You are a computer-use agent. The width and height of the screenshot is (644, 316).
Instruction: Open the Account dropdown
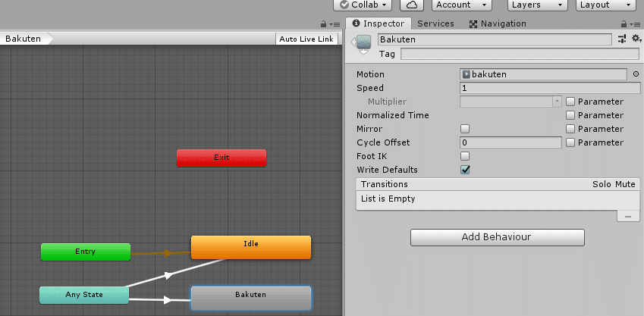pos(462,5)
